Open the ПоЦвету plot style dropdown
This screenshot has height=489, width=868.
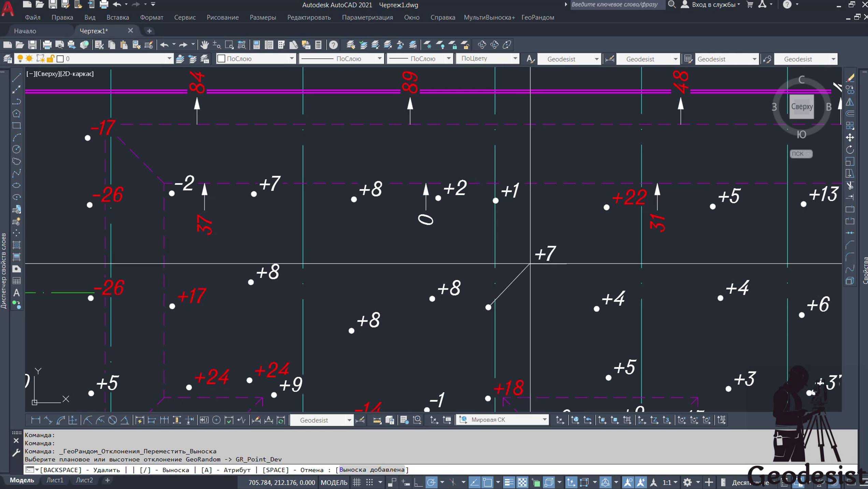515,59
